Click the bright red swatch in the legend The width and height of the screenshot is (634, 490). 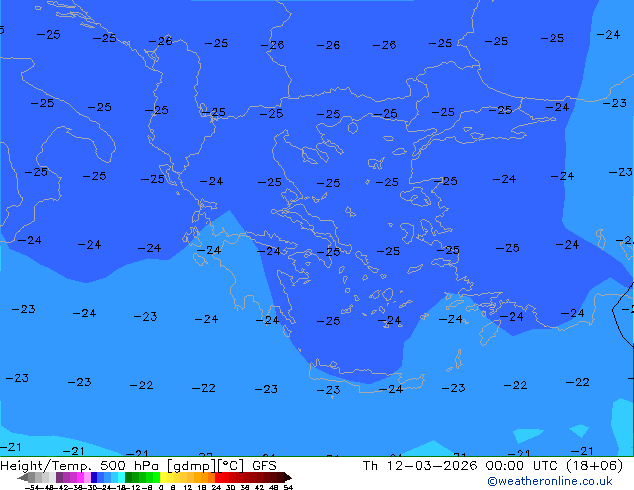point(218,477)
